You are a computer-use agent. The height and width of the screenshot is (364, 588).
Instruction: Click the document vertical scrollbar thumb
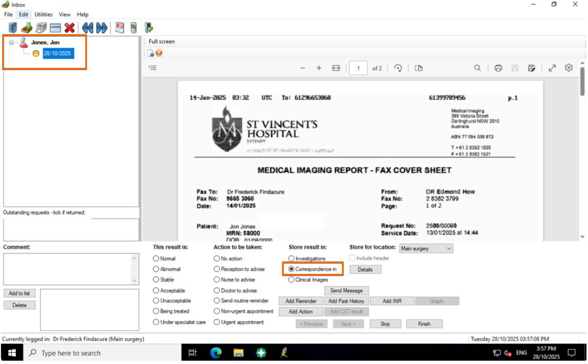pos(582,82)
